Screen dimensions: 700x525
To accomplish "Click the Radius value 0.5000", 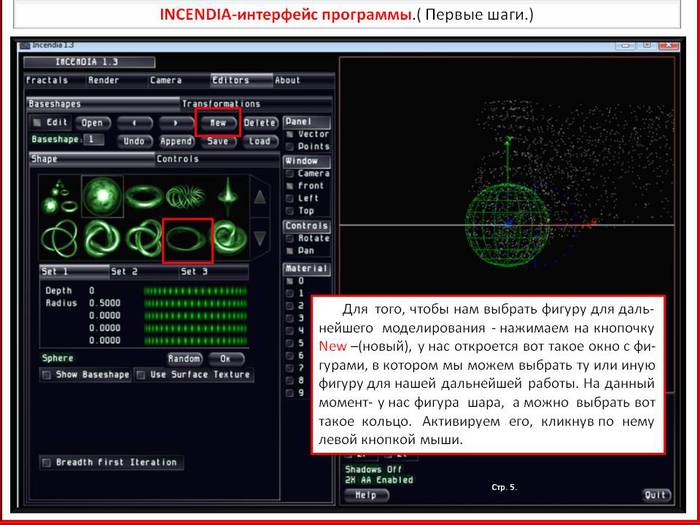I will point(105,304).
